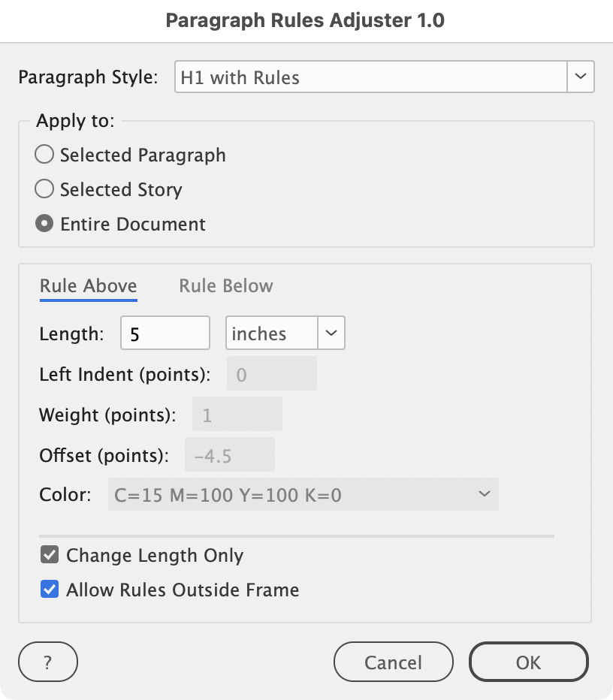Switch to the Rule Above tab
Screen dimensions: 613x700
click(x=88, y=286)
